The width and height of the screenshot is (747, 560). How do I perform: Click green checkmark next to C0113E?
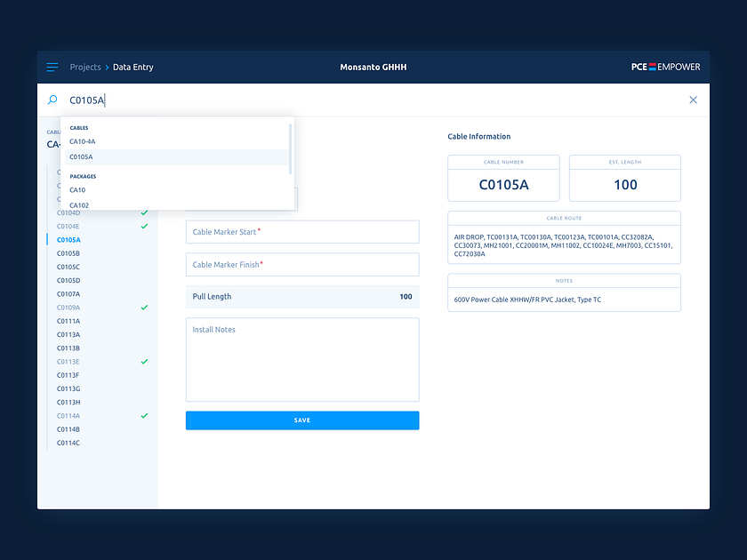pos(144,362)
